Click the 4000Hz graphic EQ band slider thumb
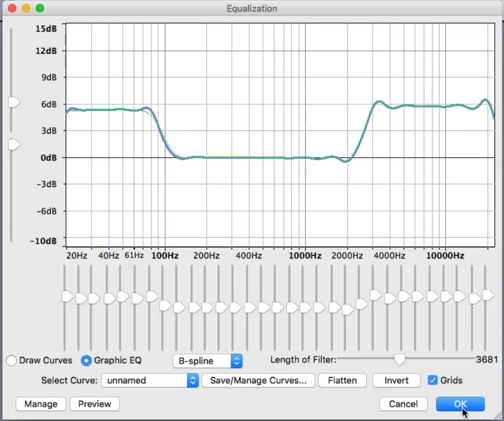 pyautogui.click(x=390, y=298)
